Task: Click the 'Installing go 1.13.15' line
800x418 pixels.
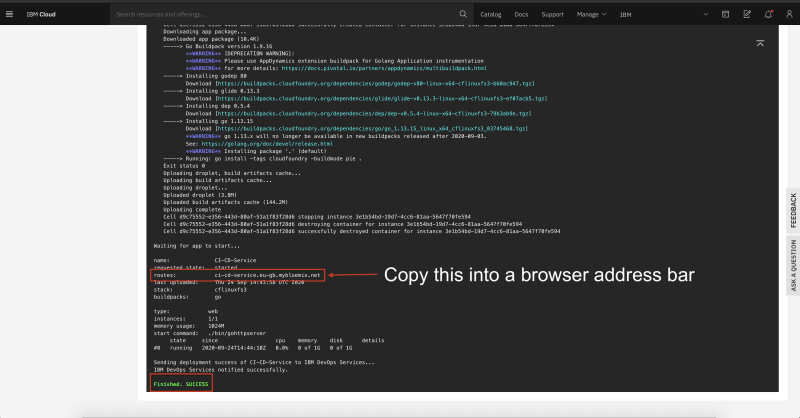Action: tap(208, 121)
